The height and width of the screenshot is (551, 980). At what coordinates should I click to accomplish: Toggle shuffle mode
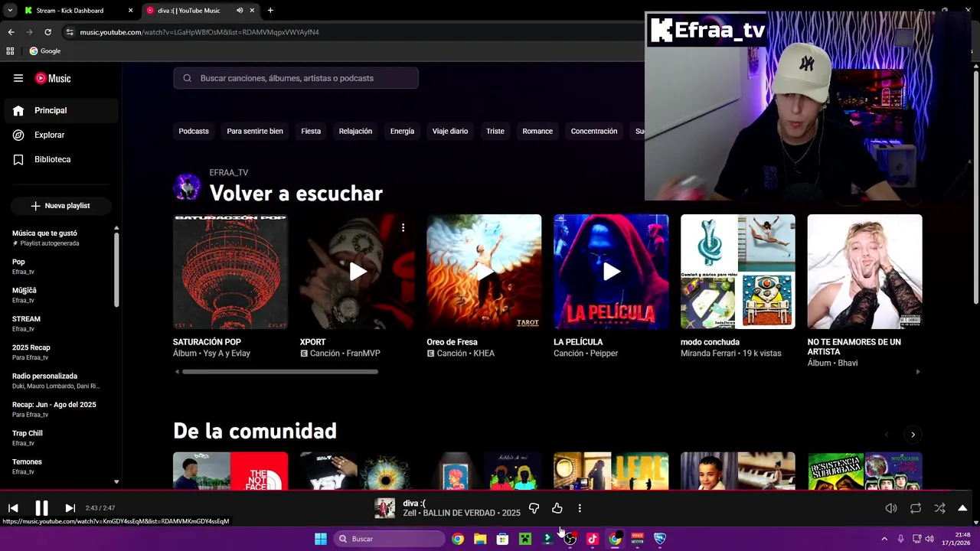pos(939,508)
